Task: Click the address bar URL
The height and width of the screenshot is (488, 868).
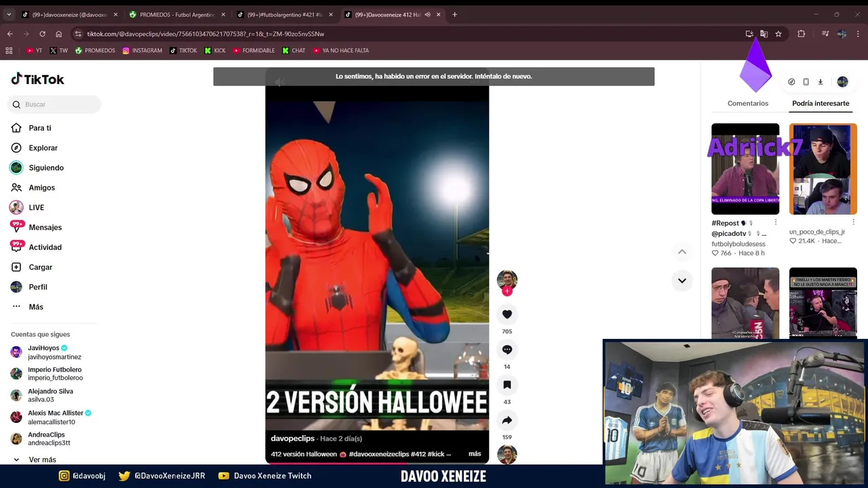Action: 205,34
